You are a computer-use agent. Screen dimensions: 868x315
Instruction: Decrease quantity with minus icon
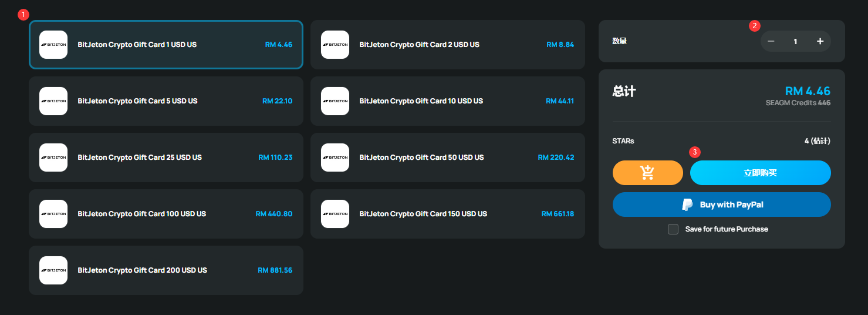[x=771, y=41]
